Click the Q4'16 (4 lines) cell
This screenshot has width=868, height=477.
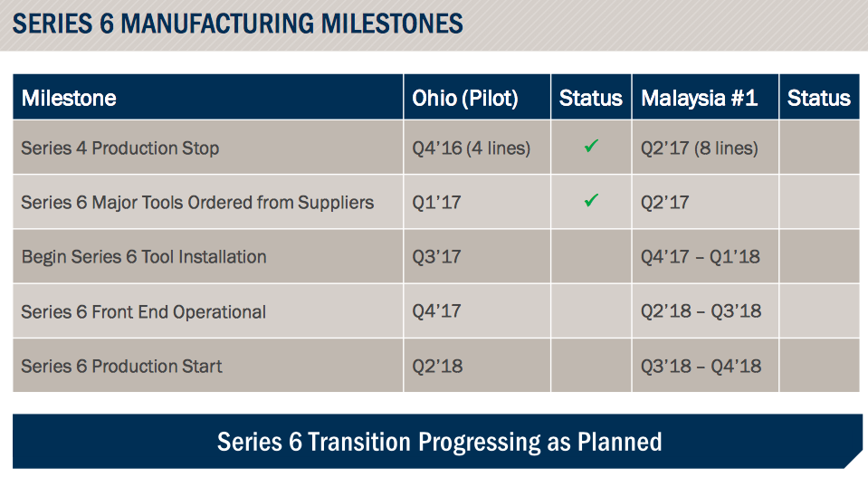click(471, 148)
